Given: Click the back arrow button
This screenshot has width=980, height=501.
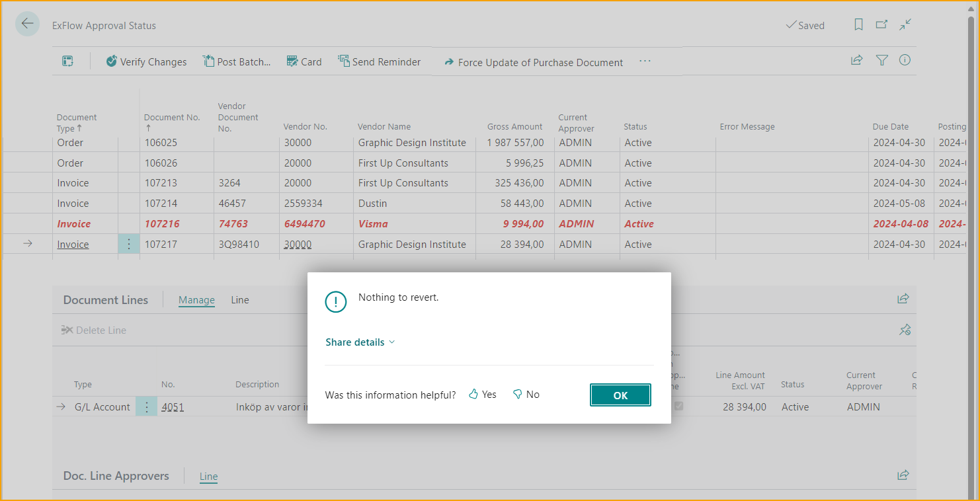Looking at the screenshot, I should pyautogui.click(x=27, y=24).
